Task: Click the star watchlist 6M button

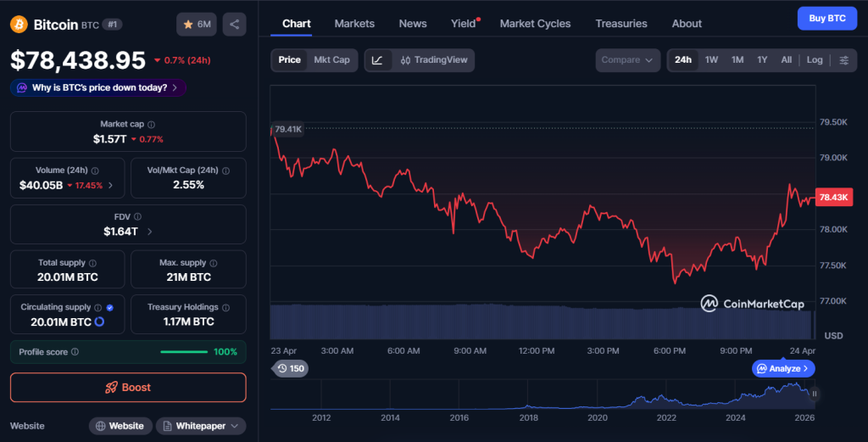Action: click(x=197, y=25)
